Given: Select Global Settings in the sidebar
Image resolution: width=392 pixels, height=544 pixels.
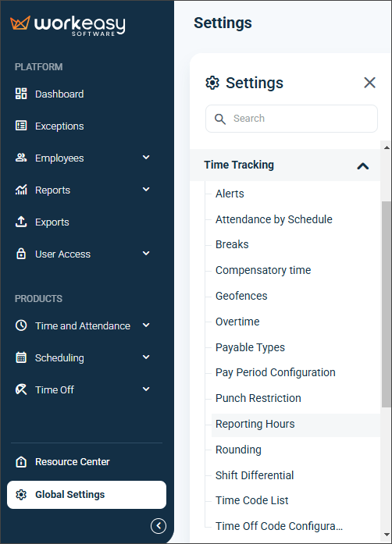Looking at the screenshot, I should coord(87,494).
